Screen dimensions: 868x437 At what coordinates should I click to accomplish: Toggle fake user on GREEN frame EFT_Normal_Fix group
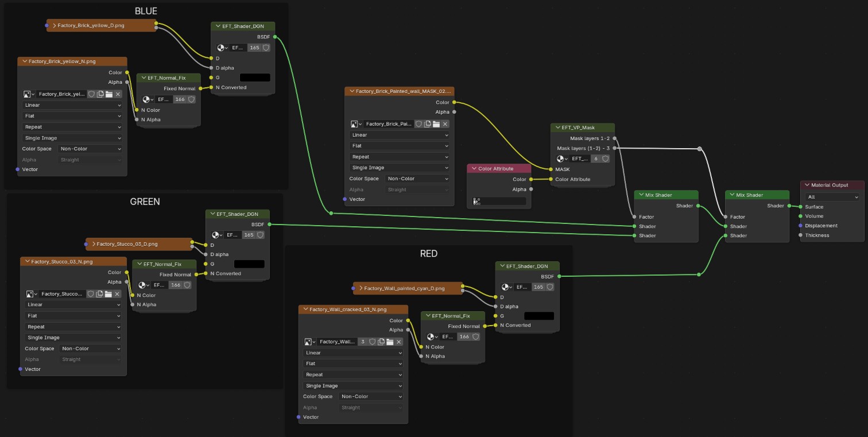[x=187, y=285]
